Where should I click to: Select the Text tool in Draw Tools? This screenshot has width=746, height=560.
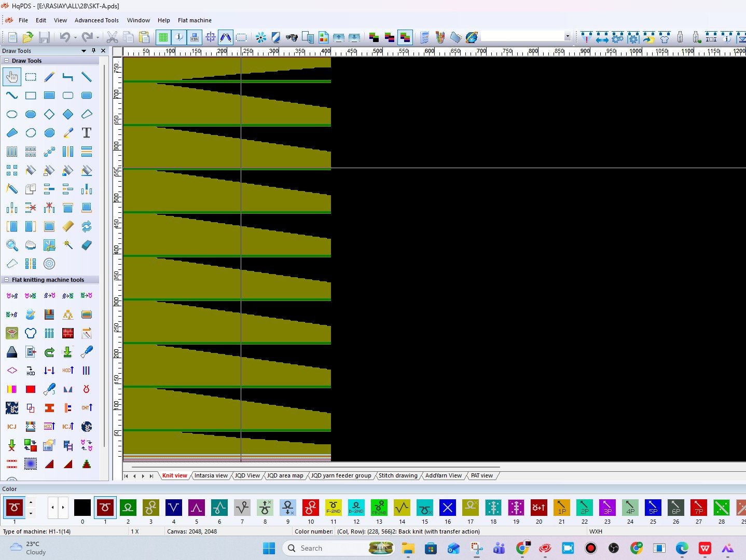(87, 133)
